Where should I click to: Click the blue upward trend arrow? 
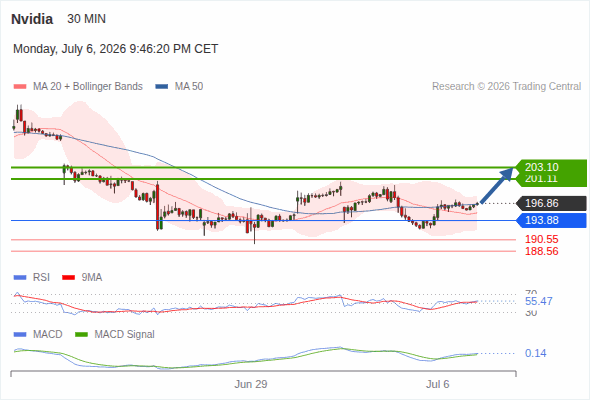click(x=497, y=185)
